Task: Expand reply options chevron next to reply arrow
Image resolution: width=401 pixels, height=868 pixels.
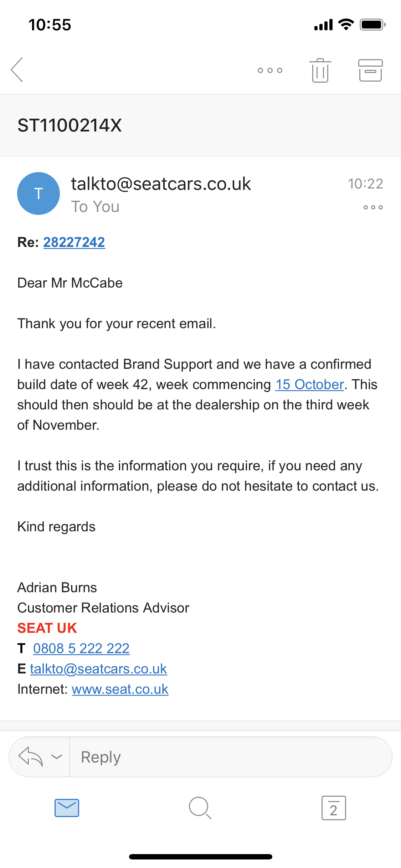Action: coord(57,756)
